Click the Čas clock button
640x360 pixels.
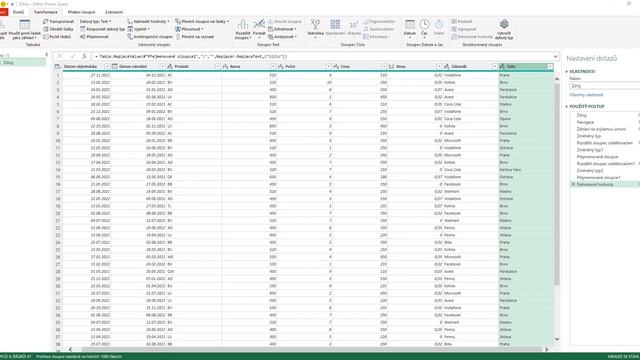coord(424,28)
